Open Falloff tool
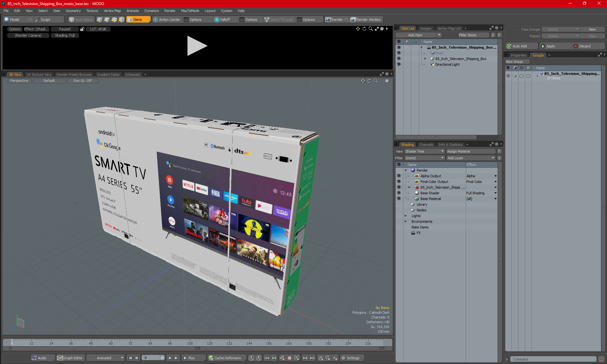Screen dimensions: 607x364 point(222,20)
